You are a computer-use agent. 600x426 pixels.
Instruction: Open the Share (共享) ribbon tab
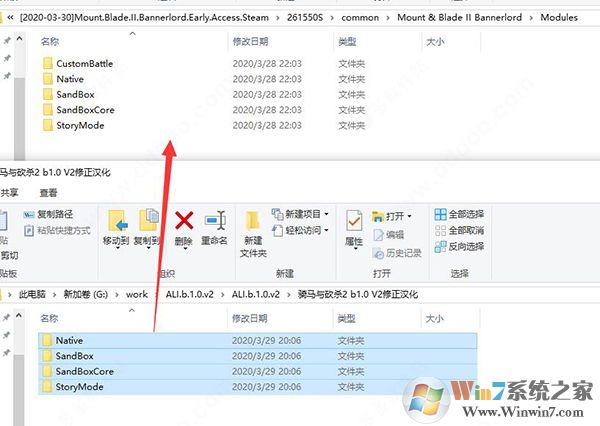pyautogui.click(x=9, y=193)
